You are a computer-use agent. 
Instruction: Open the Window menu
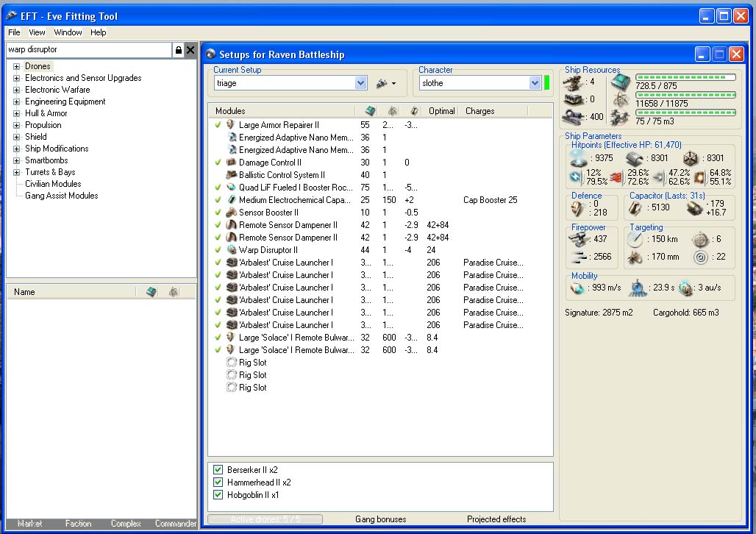point(68,32)
